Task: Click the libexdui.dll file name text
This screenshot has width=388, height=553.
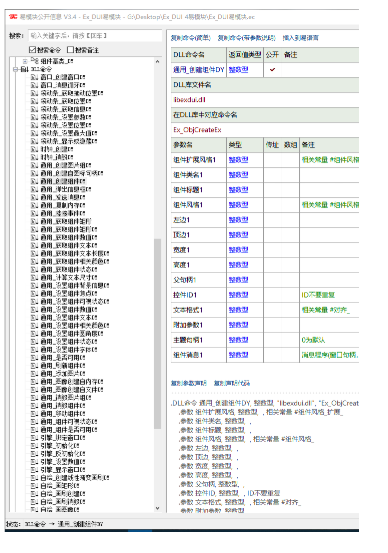Action: click(189, 100)
